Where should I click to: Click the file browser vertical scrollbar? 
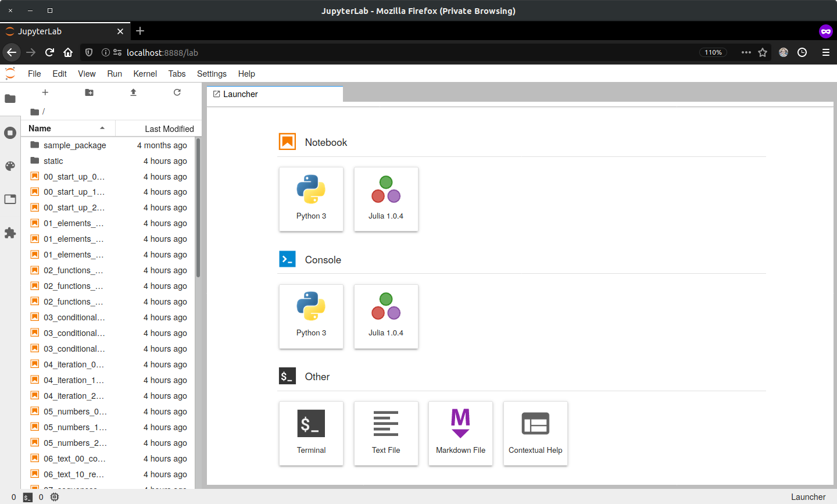(x=198, y=209)
